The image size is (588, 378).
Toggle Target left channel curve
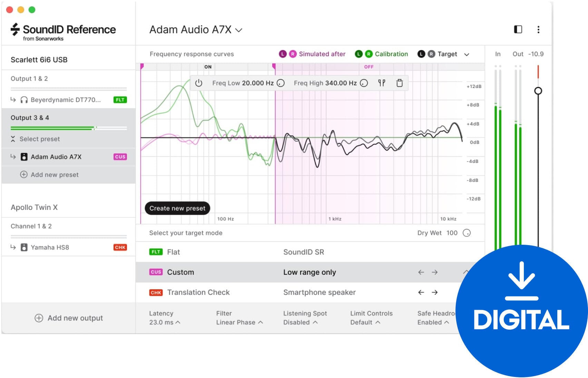[x=421, y=54]
